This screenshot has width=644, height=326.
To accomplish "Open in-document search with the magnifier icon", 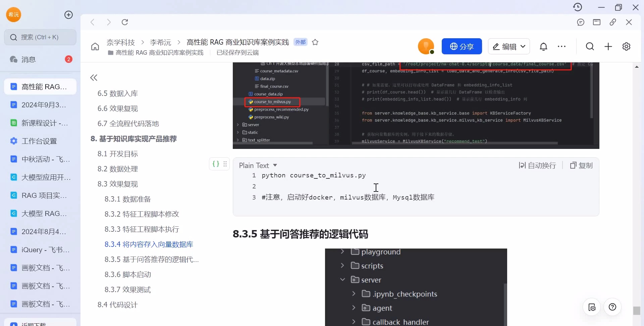I will click(x=590, y=46).
